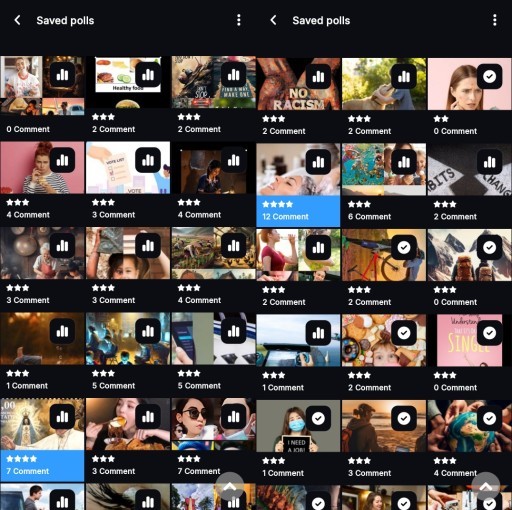512x510 pixels.
Task: Tap '6 Comment' under coral reef poll
Action: [x=369, y=217]
